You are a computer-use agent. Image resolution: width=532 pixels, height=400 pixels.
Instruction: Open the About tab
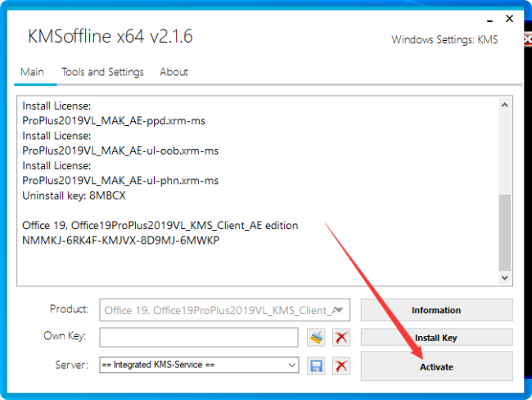coord(174,72)
